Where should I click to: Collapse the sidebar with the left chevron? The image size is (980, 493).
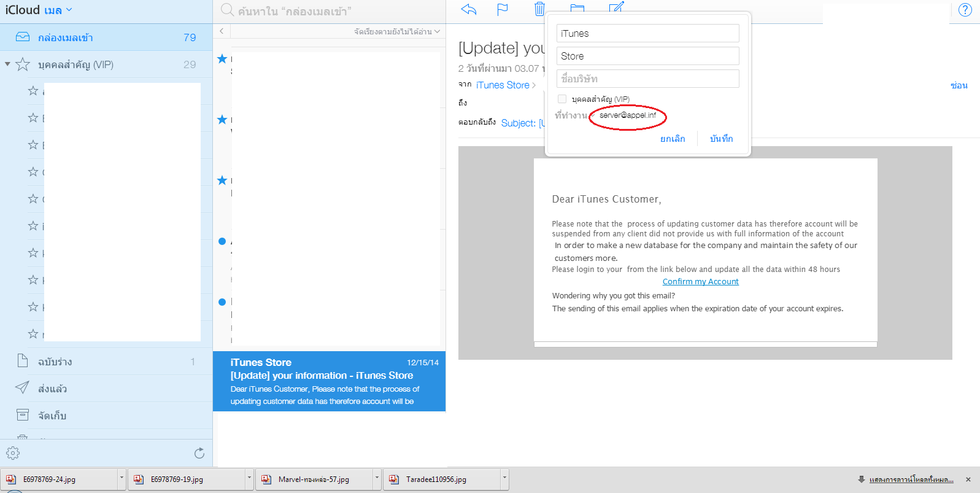pos(222,31)
